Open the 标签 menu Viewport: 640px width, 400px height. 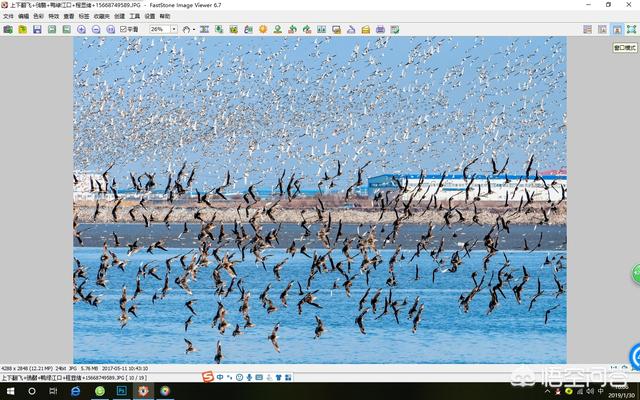84,16
